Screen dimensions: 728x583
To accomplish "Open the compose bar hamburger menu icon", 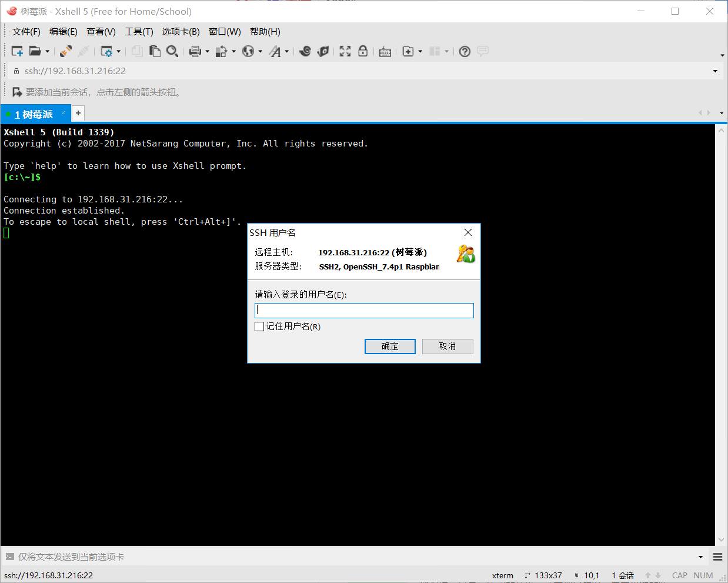I will click(x=717, y=557).
